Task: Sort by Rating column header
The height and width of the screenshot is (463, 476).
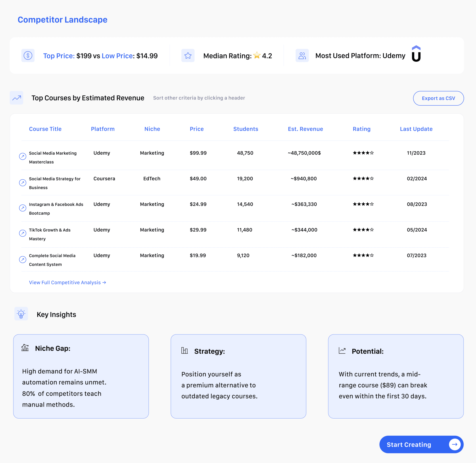Action: pos(361,129)
